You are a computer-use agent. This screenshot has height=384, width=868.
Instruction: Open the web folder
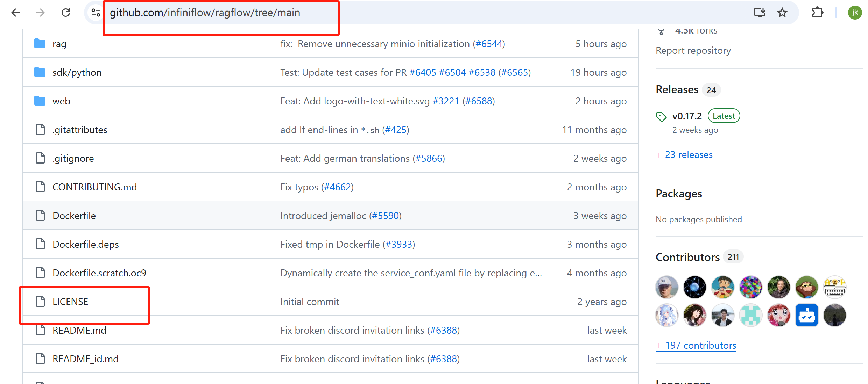(61, 101)
